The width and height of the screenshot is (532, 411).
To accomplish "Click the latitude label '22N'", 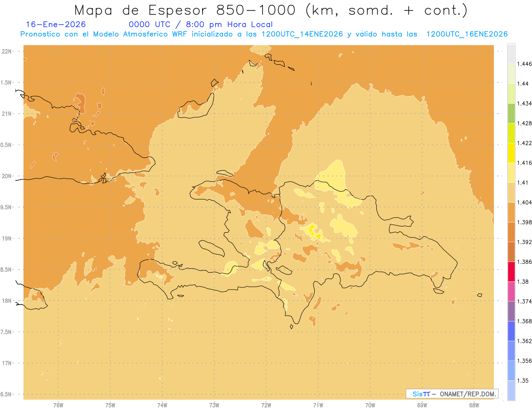I will pyautogui.click(x=7, y=51).
